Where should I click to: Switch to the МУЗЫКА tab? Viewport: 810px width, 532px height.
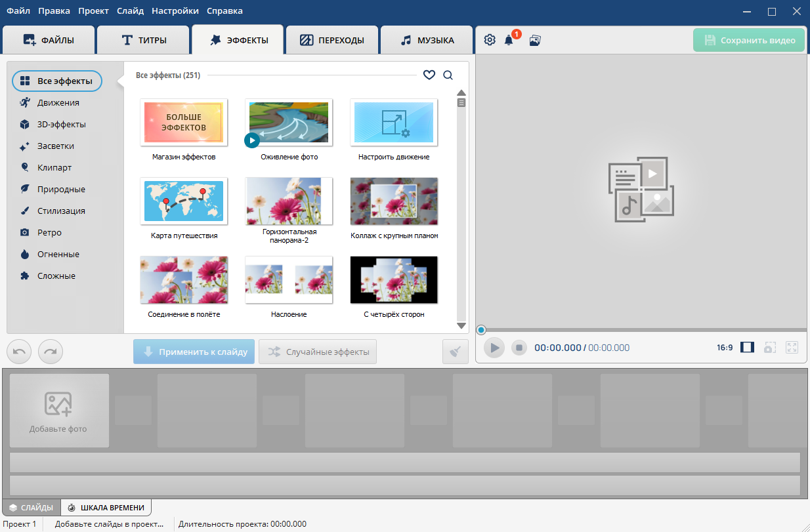click(x=427, y=40)
